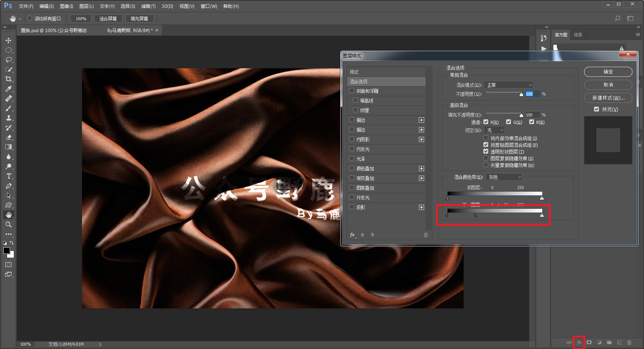Viewport: 644px width, 349px height.
Task: Open the 文件(F) menu
Action: point(26,6)
